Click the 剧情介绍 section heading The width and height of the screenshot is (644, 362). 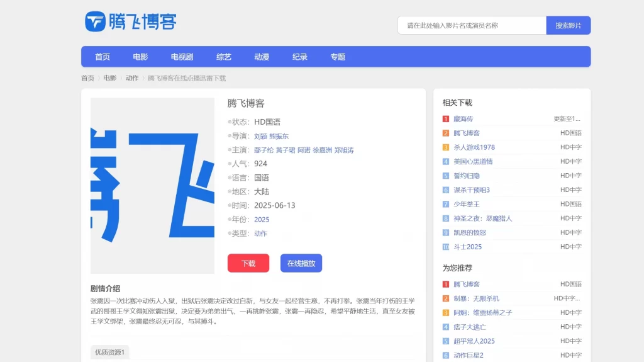click(105, 289)
